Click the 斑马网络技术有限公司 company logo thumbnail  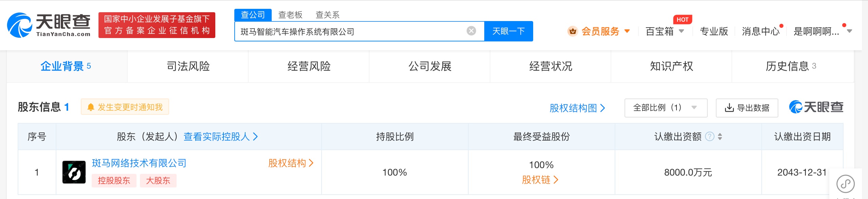click(x=74, y=172)
